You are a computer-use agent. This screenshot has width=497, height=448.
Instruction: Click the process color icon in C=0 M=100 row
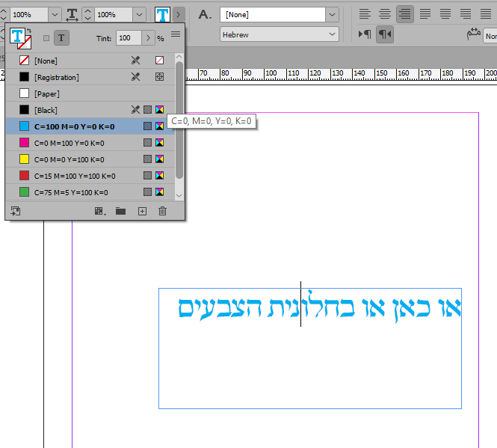(147, 143)
